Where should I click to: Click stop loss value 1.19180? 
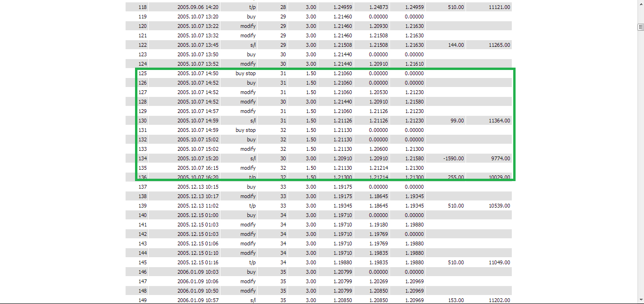378,225
